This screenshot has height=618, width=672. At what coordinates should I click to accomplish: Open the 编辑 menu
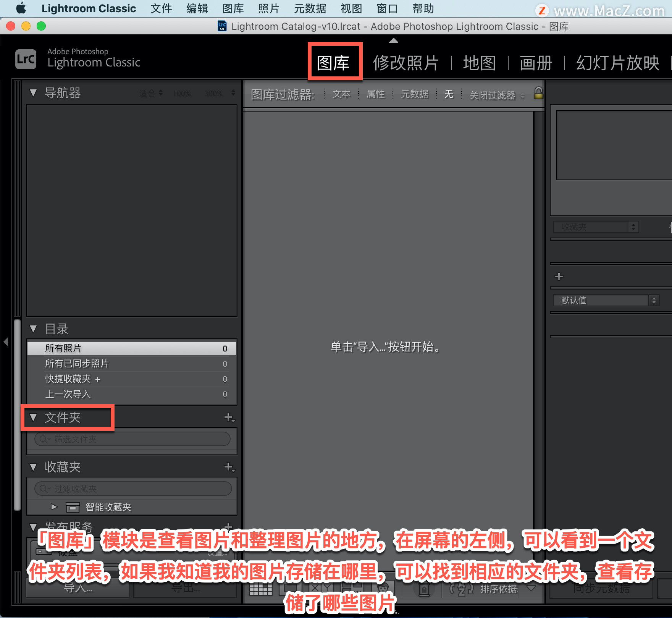click(197, 8)
